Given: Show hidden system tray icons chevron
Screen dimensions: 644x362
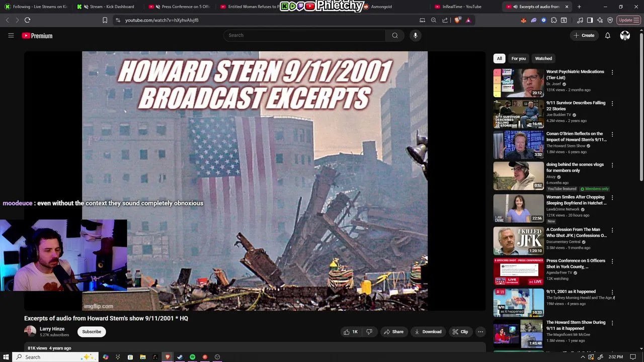Looking at the screenshot, I should (x=583, y=357).
